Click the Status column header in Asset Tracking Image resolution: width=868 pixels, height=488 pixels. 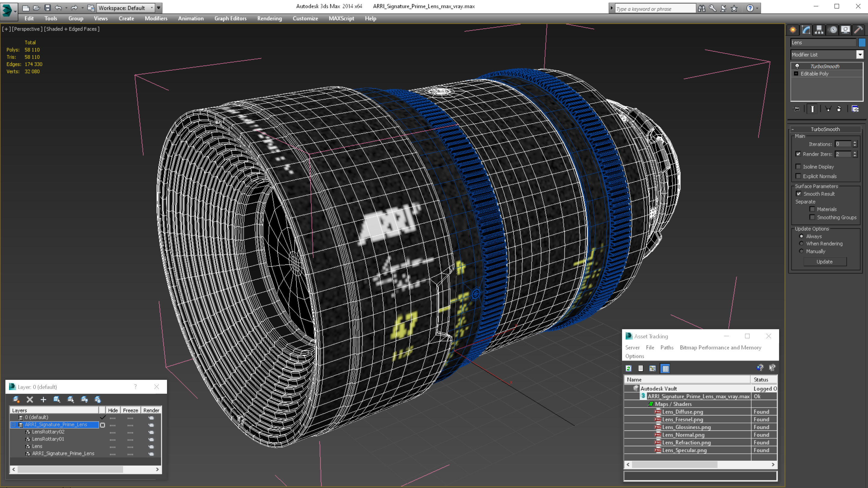763,380
